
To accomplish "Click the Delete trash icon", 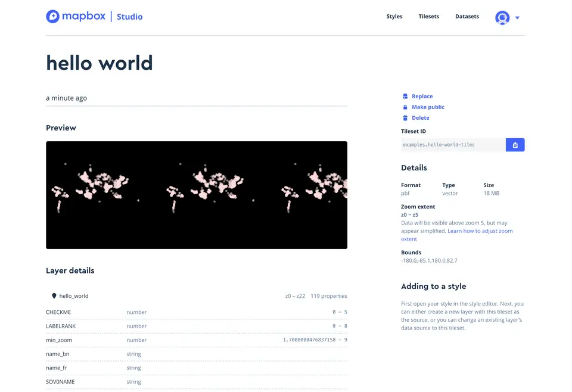I will 405,118.
